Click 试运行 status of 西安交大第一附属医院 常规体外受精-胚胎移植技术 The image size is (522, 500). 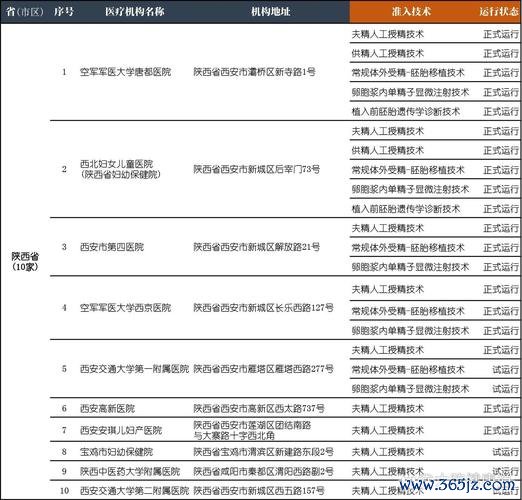click(506, 369)
